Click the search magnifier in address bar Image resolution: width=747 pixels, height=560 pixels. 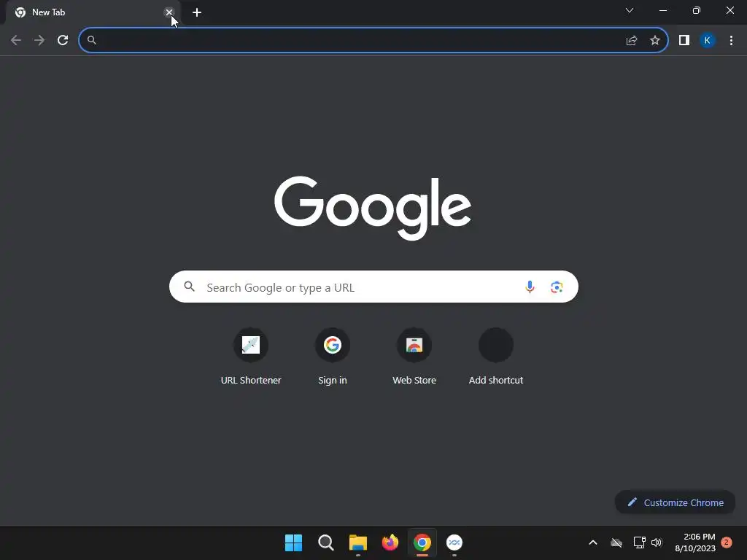92,41
